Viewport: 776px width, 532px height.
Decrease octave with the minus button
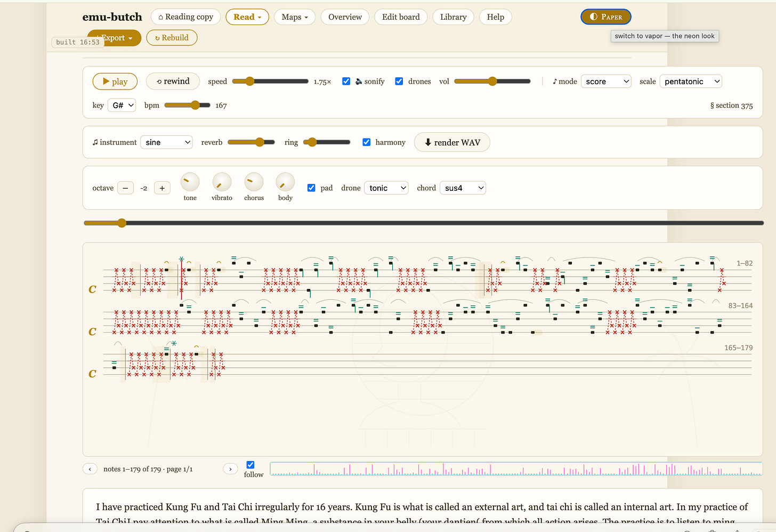click(x=125, y=188)
